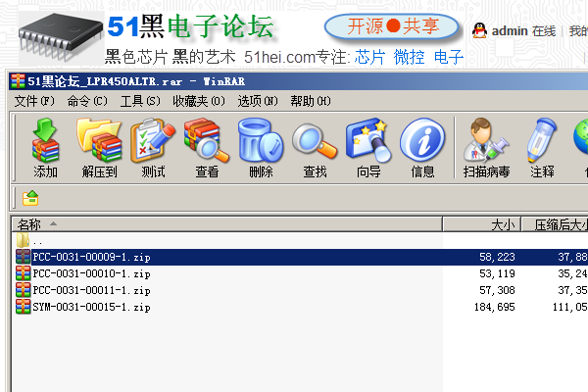The height and width of the screenshot is (392, 588).
Task: Click size value 53,119
Action: tap(497, 273)
